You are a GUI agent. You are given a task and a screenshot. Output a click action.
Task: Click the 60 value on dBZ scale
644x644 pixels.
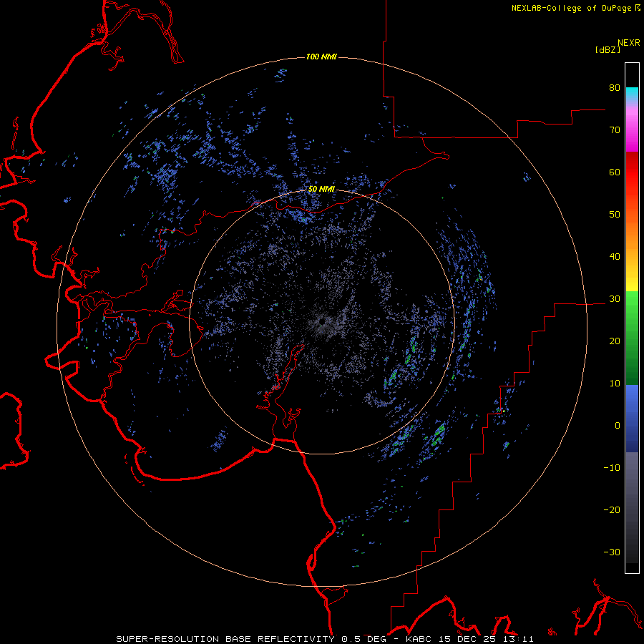(x=615, y=172)
